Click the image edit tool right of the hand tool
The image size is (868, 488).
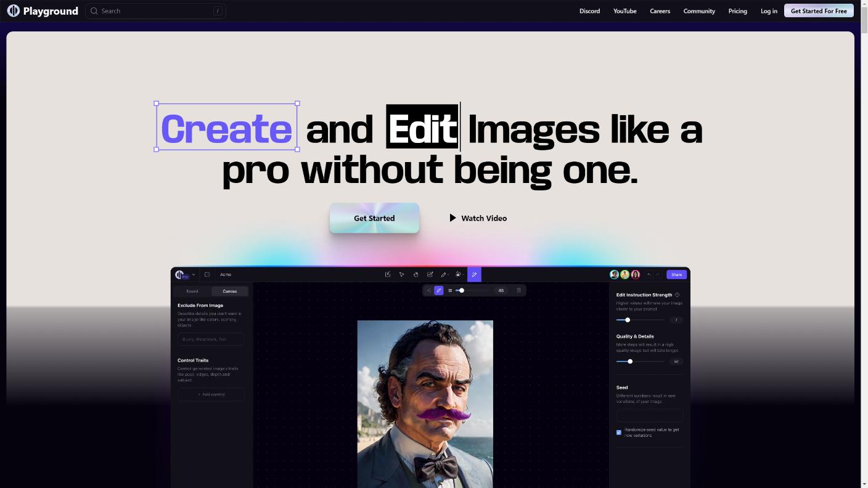tap(430, 275)
